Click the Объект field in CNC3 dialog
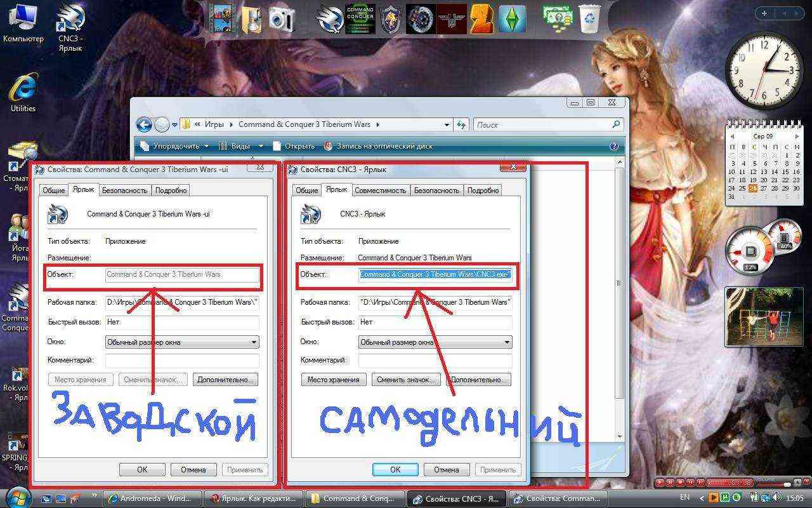This screenshot has width=812, height=508. coord(435,274)
